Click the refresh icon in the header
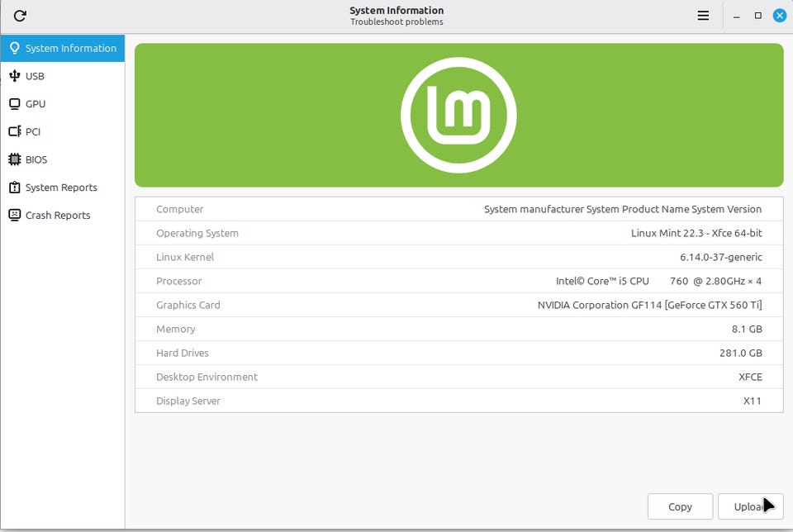793x532 pixels. coord(20,16)
